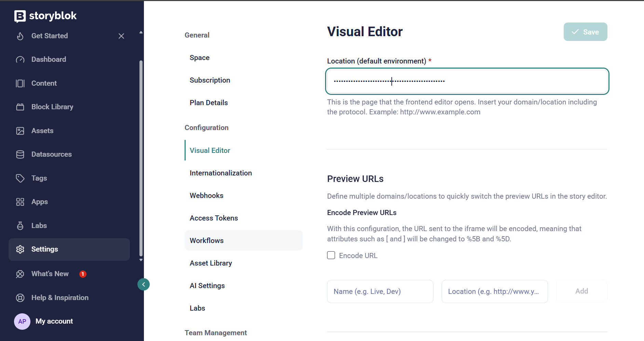
Task: Click the preview URL Name field
Action: (380, 292)
